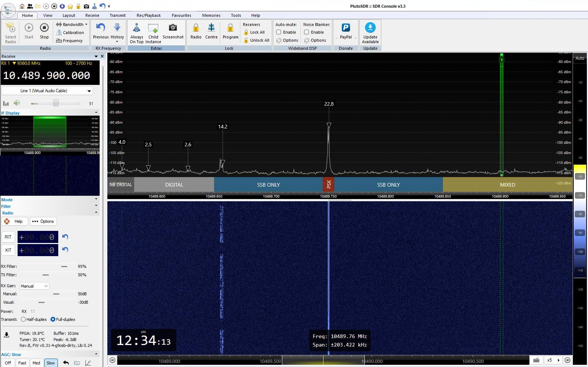
Task: Open the application menu round button
Action: (x=8, y=10)
